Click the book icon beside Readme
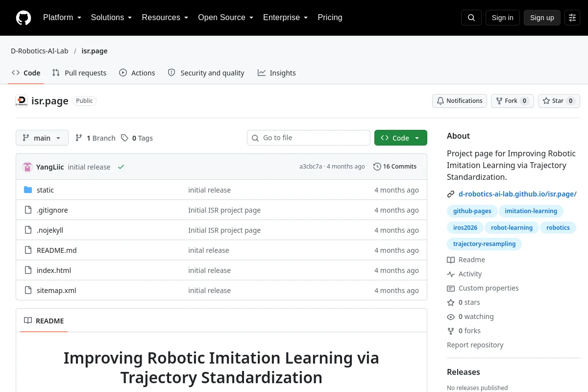Image resolution: width=588 pixels, height=392 pixels. (451, 260)
